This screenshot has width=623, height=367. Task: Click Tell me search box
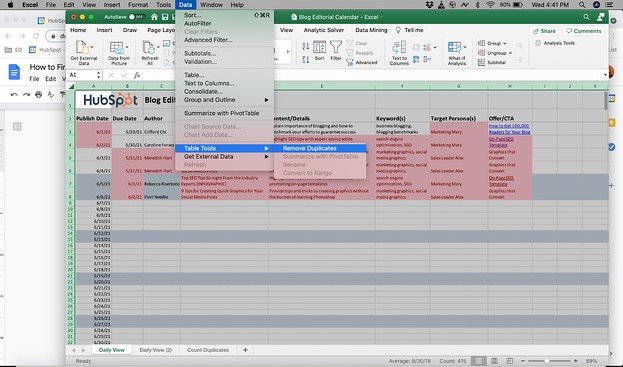(x=410, y=30)
